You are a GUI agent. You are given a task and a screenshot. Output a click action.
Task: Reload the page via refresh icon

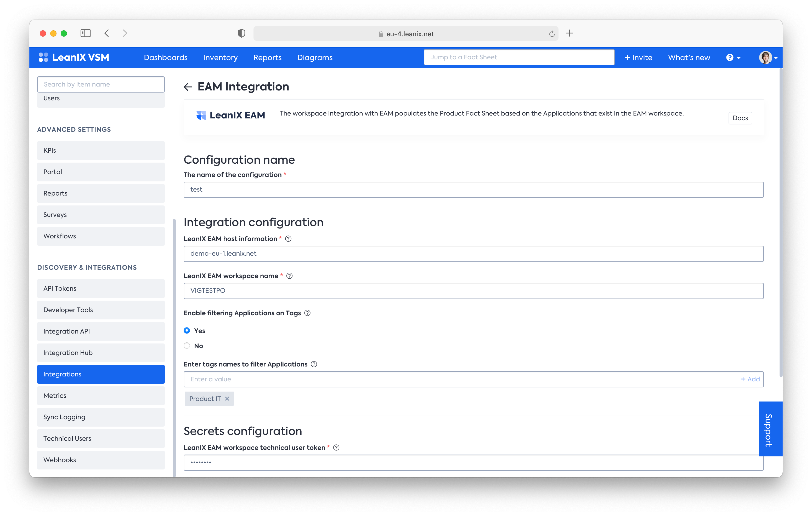552,34
